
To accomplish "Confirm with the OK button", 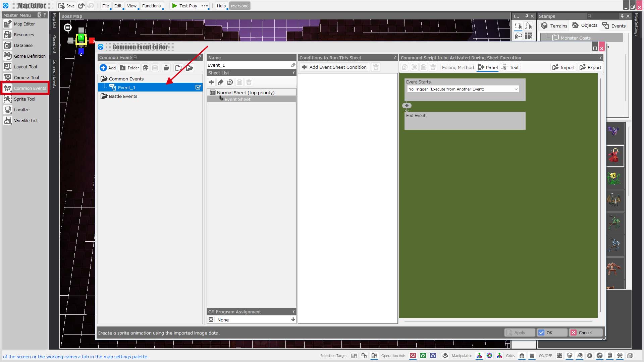I will (x=552, y=333).
